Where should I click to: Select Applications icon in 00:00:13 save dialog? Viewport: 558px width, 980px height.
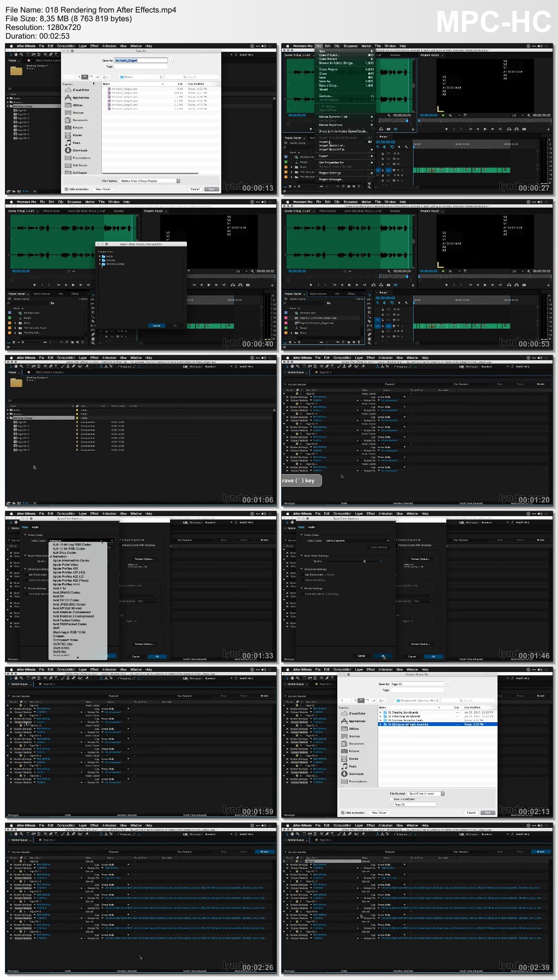point(68,98)
